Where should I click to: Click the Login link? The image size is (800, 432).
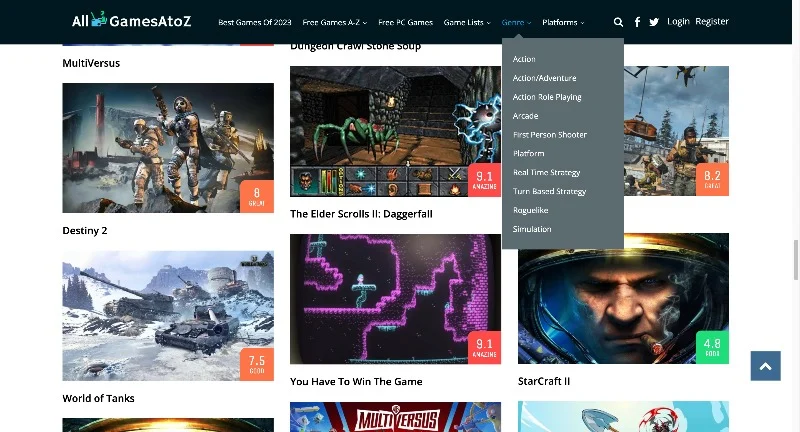point(678,21)
